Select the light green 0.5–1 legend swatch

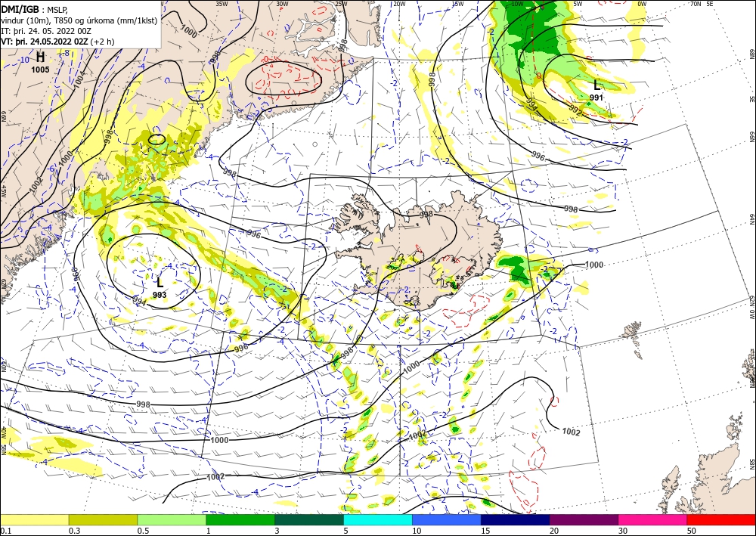click(172, 519)
